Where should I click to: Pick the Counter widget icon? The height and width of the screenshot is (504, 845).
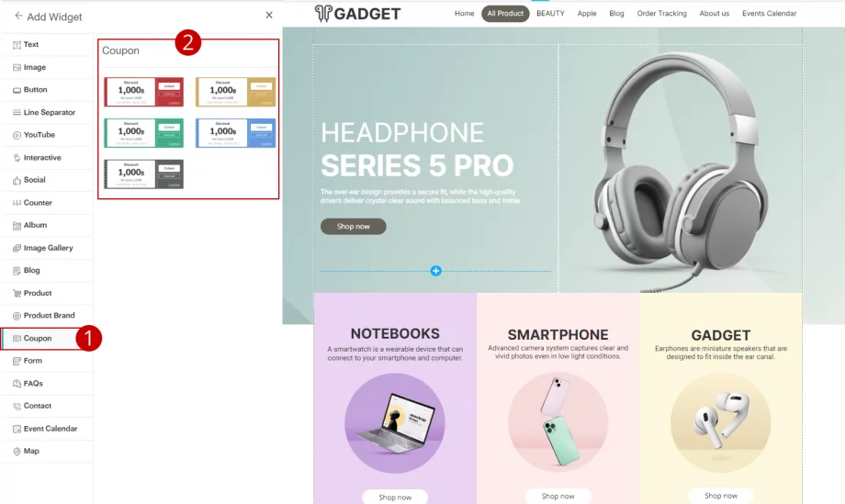point(17,203)
